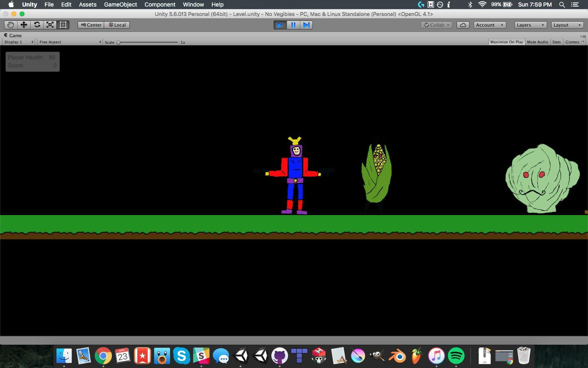Open the Game panel options menu
Viewport: 588px width, 368px height.
click(x=583, y=36)
